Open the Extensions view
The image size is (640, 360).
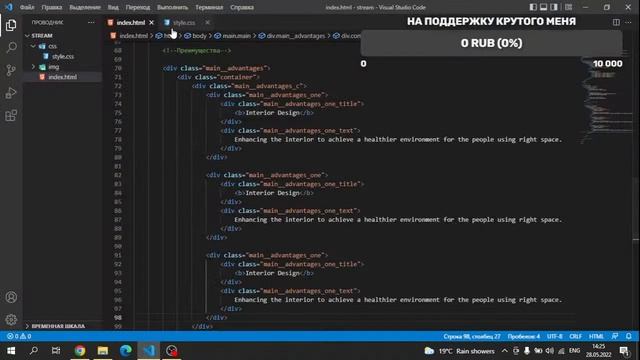click(x=11, y=116)
